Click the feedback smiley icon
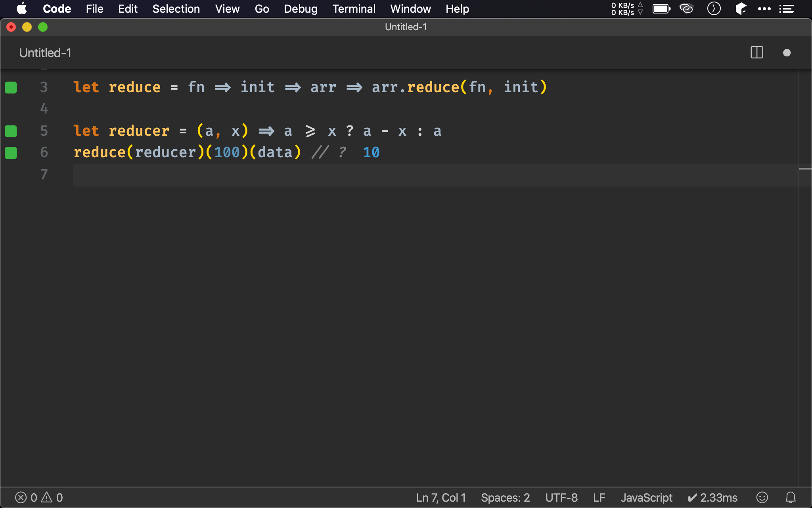812x508 pixels. pos(762,498)
